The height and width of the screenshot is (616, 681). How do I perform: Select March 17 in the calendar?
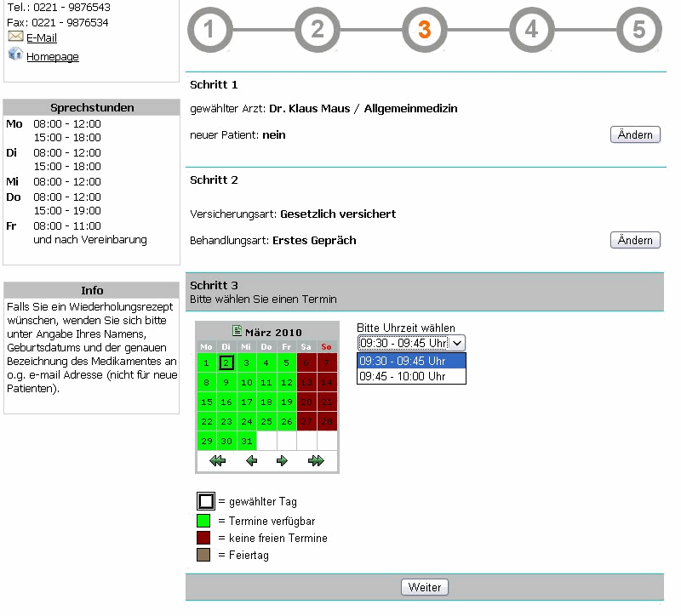[246, 402]
